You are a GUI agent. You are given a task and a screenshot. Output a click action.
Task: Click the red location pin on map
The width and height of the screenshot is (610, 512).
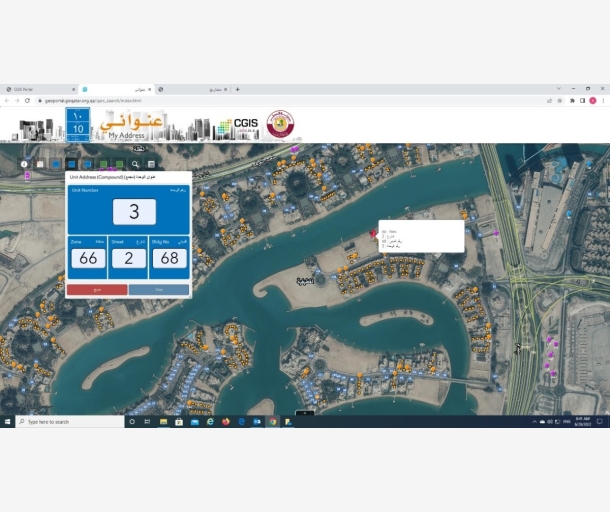click(x=373, y=234)
